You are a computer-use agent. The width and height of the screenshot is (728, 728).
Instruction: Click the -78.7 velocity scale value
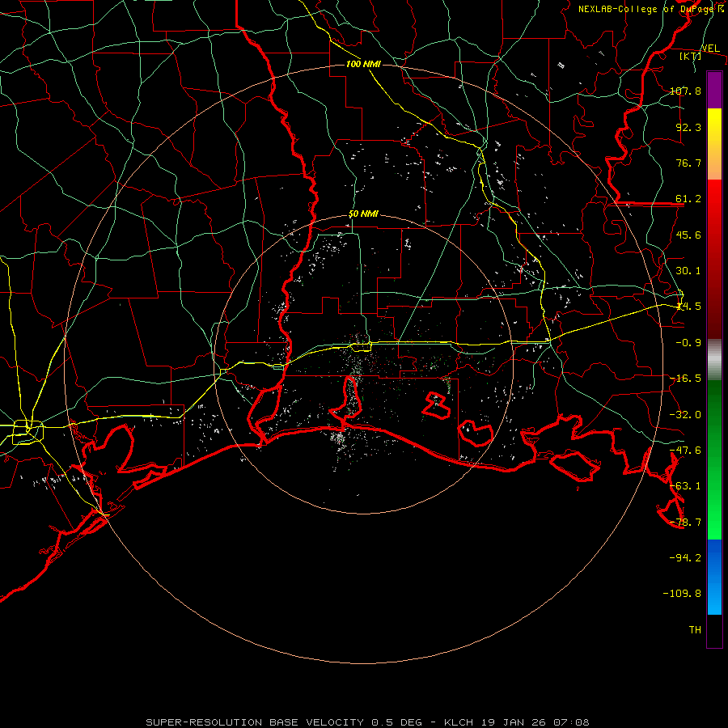(685, 523)
